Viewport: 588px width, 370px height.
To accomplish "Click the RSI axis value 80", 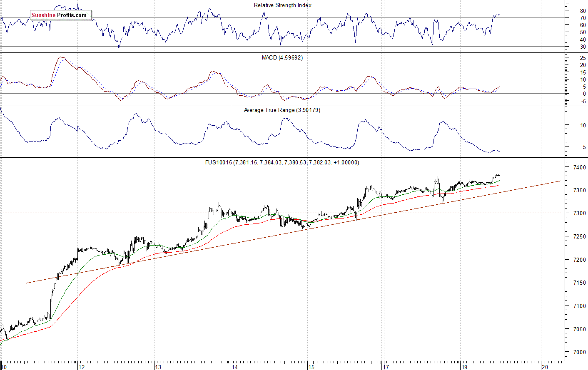I will 583,11.
